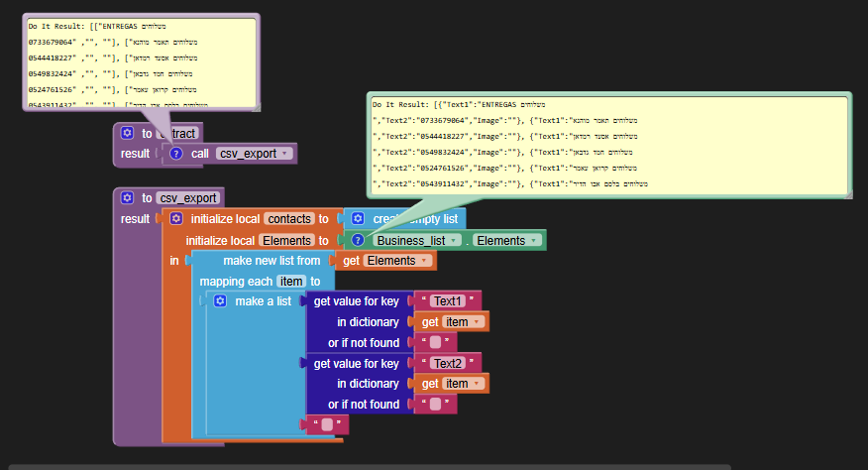Toggle the comment icon on the Business_list Elements block
Viewport: 868px width, 470px height.
(358, 240)
